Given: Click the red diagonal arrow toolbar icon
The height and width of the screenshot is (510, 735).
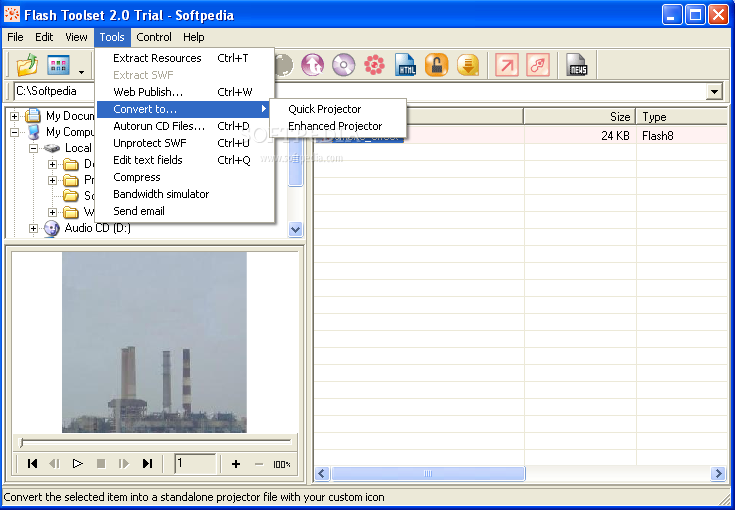Looking at the screenshot, I should coord(507,65).
